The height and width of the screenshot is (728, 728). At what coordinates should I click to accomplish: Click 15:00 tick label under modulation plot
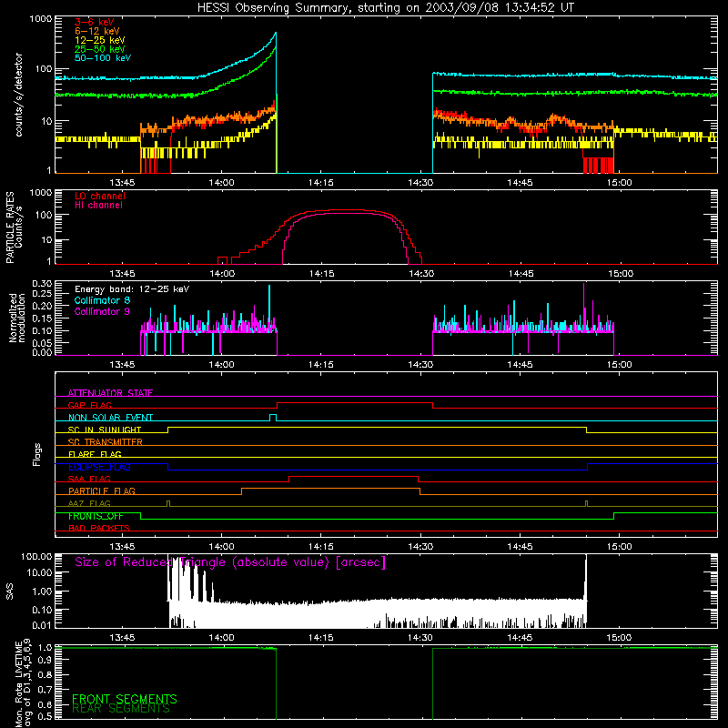coord(620,365)
